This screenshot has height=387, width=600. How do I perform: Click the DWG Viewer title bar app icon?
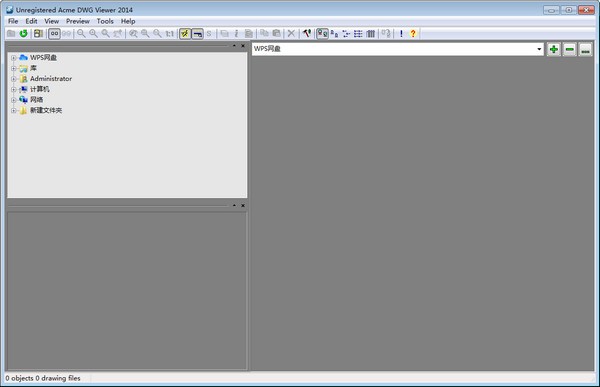point(10,10)
